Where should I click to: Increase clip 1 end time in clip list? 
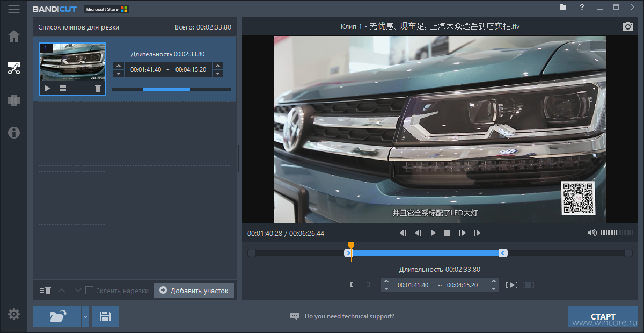tap(217, 67)
